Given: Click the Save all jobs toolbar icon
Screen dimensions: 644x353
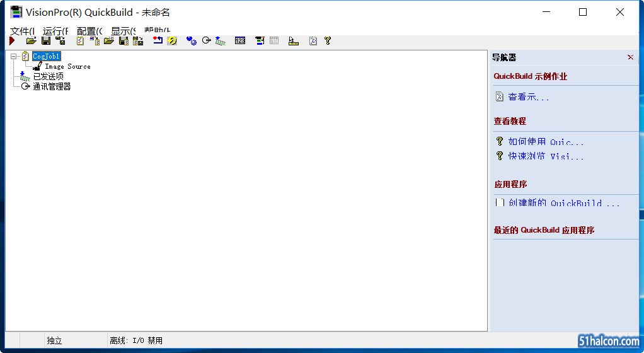Looking at the screenshot, I should pos(138,41).
